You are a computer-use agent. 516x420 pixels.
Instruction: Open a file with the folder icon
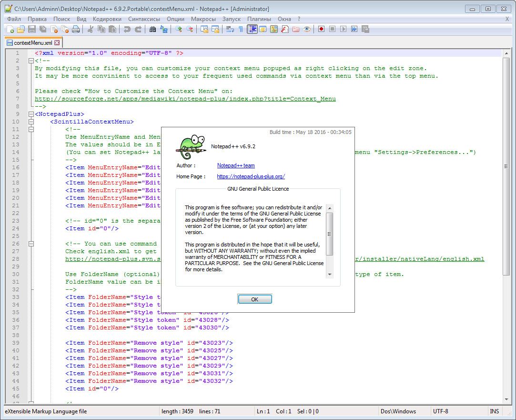pos(20,29)
